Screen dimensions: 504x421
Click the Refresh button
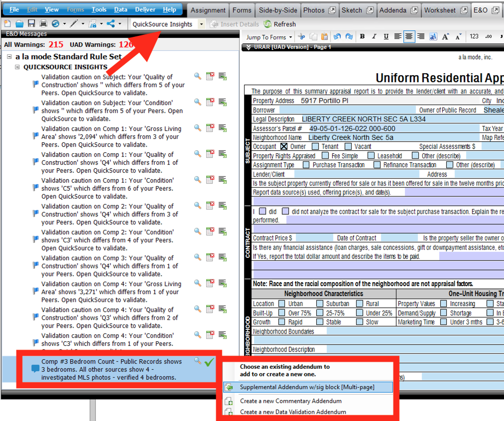pyautogui.click(x=280, y=24)
